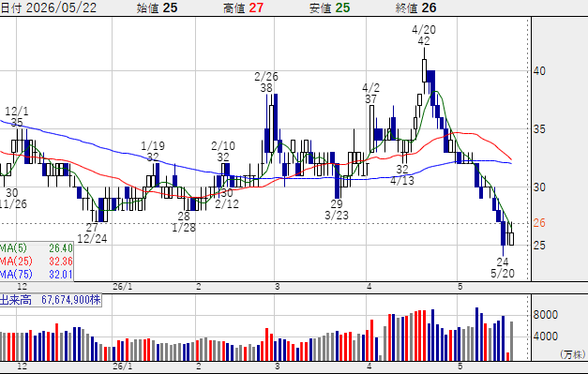Click the 12/1 high label 35
The image size is (588, 374).
(17, 122)
